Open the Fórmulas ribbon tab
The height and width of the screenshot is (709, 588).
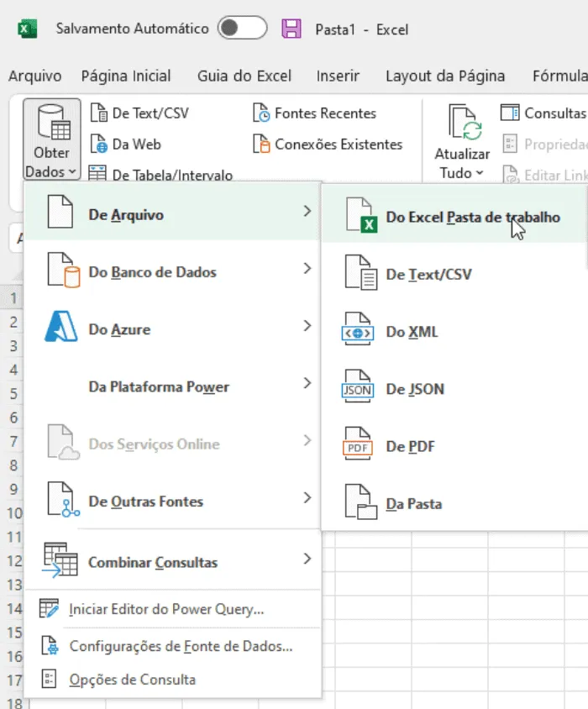click(x=560, y=76)
